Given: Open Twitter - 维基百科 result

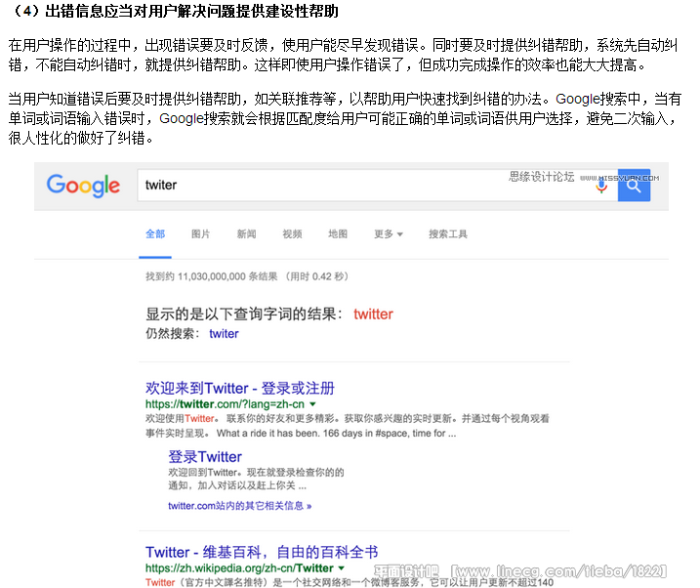Looking at the screenshot, I should tap(262, 552).
